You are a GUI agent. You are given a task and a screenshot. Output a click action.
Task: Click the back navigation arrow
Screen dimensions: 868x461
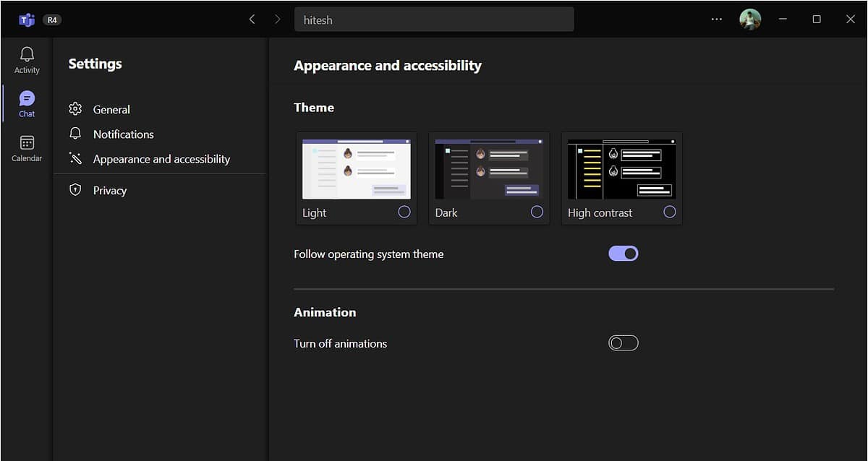pyautogui.click(x=252, y=20)
